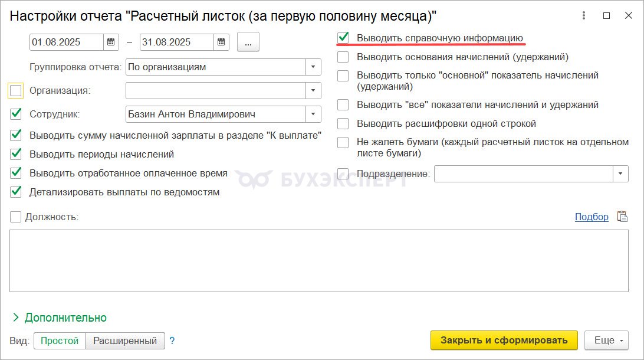Click the period selection ellipsis button
The width and height of the screenshot is (644, 360).
coord(248,42)
